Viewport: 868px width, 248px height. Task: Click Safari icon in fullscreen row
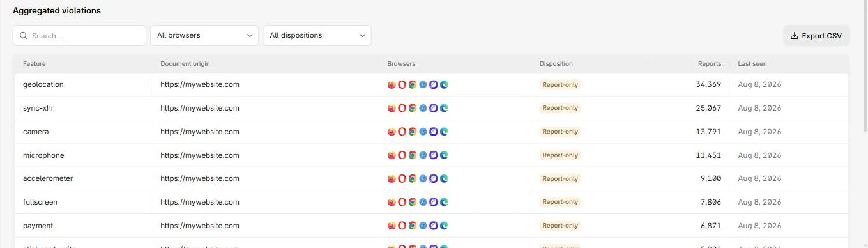(423, 202)
